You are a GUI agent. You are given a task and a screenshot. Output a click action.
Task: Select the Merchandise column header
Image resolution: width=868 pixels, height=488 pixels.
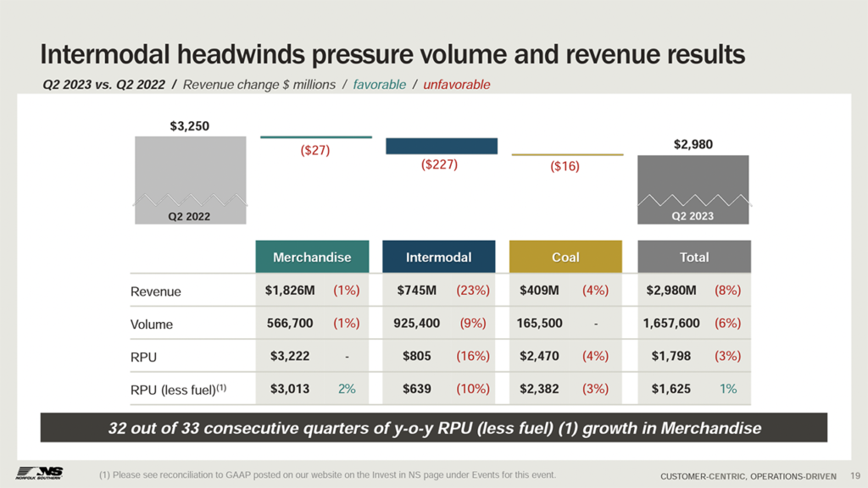pyautogui.click(x=311, y=257)
